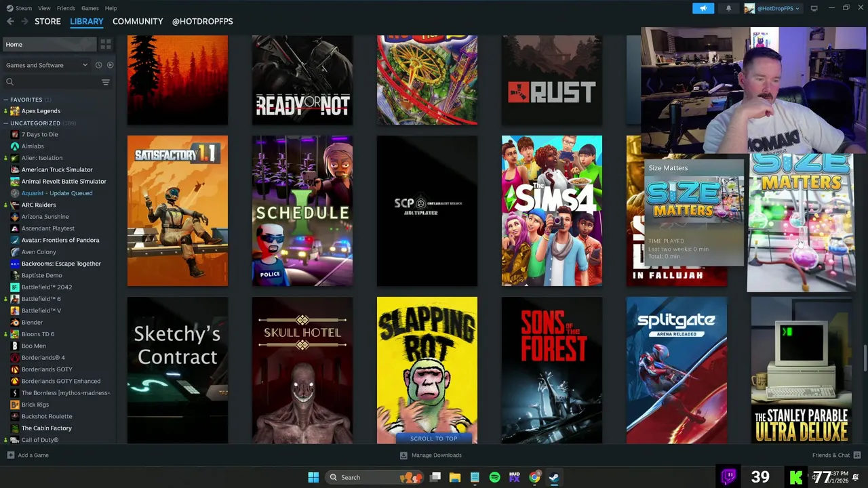
Task: Click the Manage Downloads link
Action: (436, 455)
